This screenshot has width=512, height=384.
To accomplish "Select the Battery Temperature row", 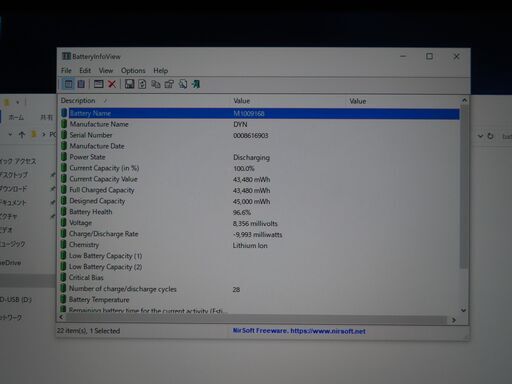I will tap(260, 300).
